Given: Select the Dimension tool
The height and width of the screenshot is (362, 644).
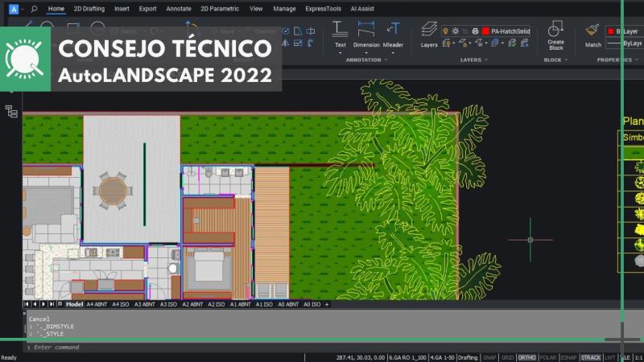Looking at the screenshot, I should [366, 34].
